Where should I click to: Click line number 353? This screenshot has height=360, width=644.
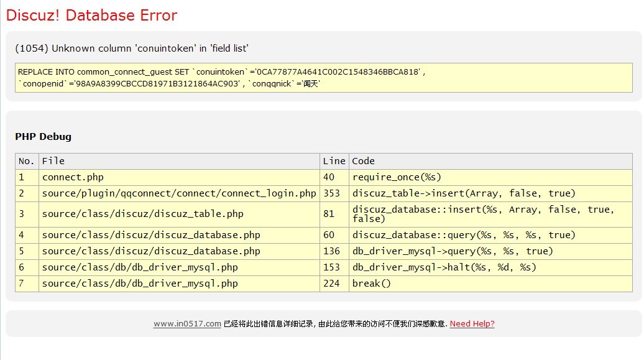tap(334, 193)
